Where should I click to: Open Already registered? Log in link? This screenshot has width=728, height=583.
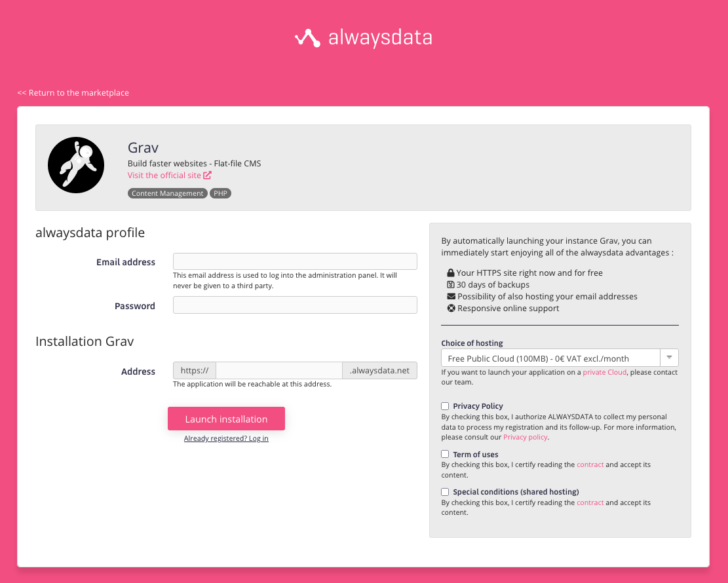click(x=226, y=438)
